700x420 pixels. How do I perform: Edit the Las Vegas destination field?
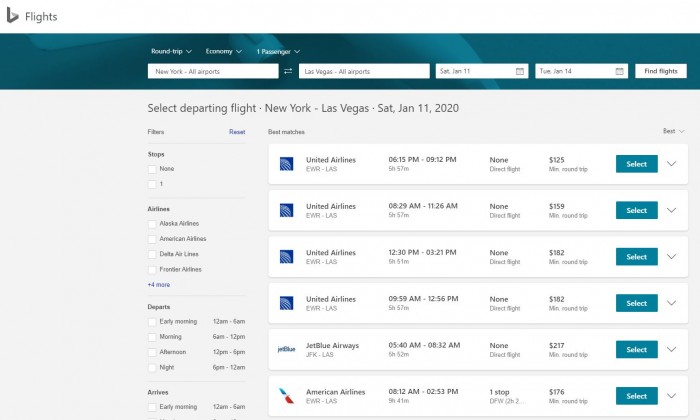click(x=364, y=71)
